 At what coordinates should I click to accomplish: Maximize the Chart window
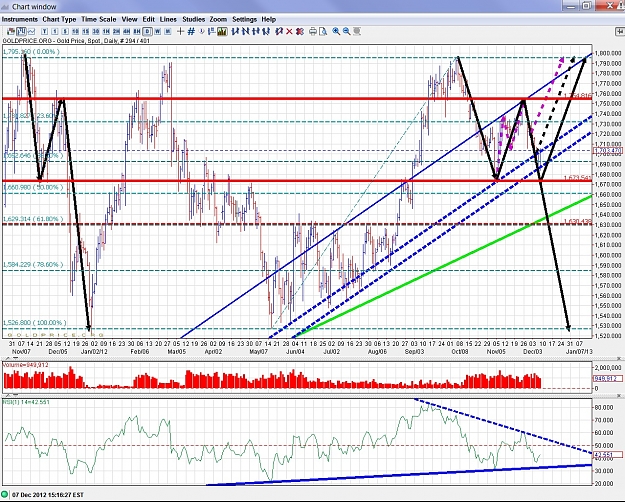(586, 6)
